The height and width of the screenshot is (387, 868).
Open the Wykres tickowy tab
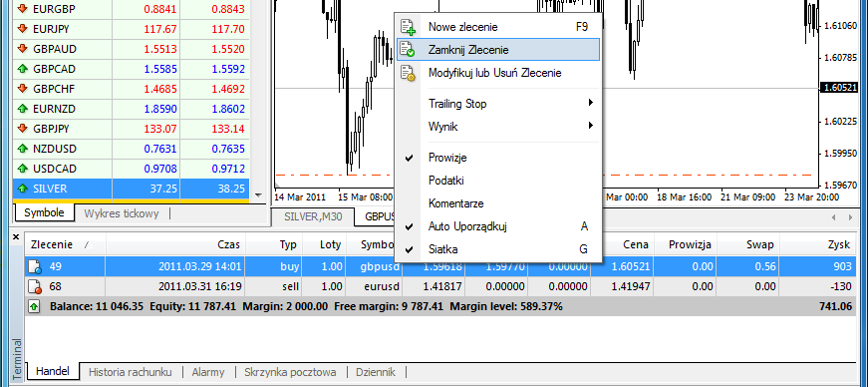pyautogui.click(x=122, y=213)
